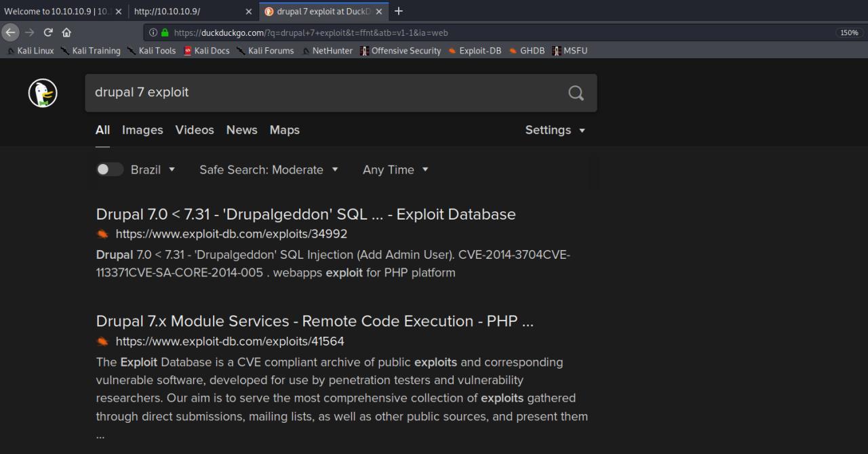
Task: Open the Kali Forums bookmark
Action: pyautogui.click(x=265, y=51)
